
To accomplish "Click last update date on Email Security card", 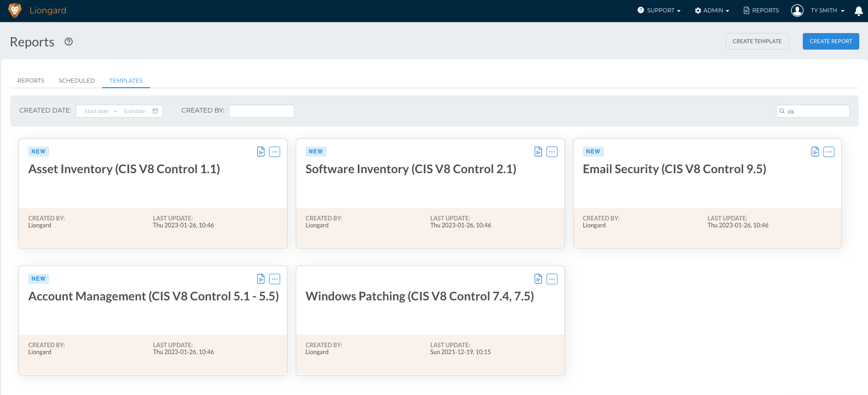I will click(x=738, y=226).
